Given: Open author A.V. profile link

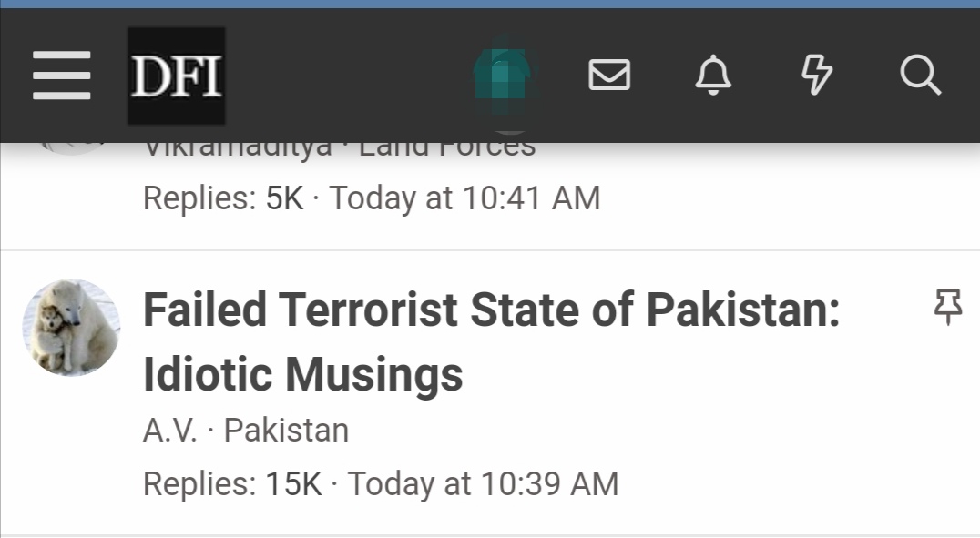Looking at the screenshot, I should click(170, 430).
